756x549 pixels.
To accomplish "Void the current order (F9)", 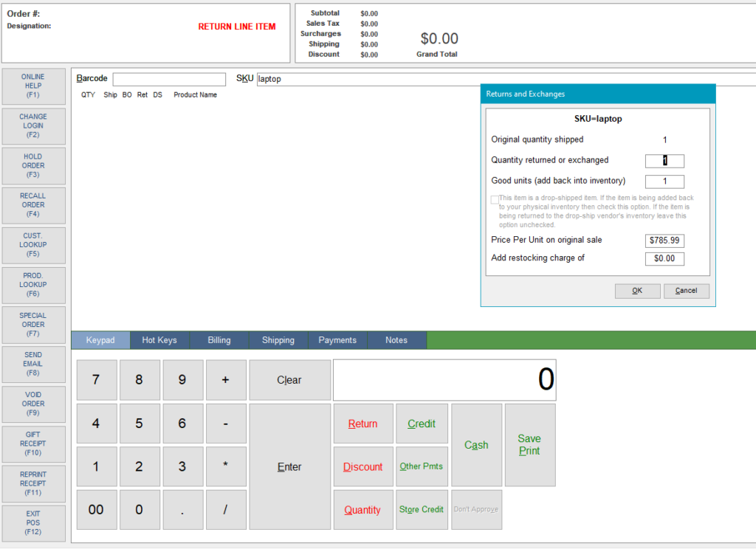I will click(x=33, y=404).
